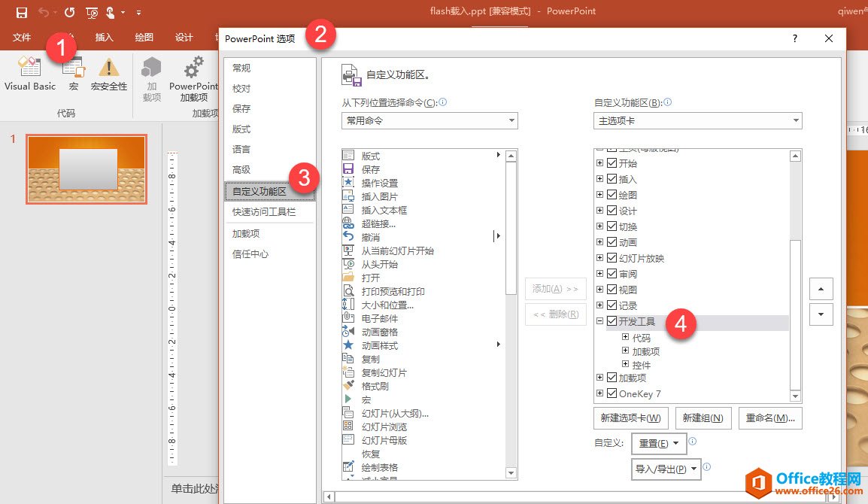Click the 新建选项卡(W) button
This screenshot has height=504, width=868.
(630, 418)
